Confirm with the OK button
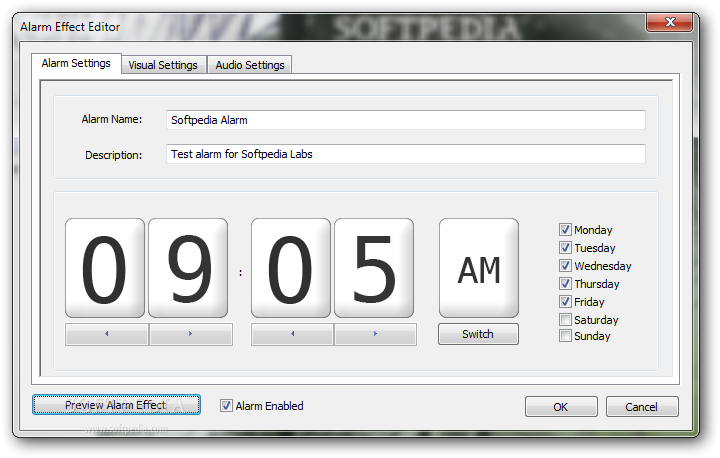This screenshot has height=458, width=720. click(561, 407)
